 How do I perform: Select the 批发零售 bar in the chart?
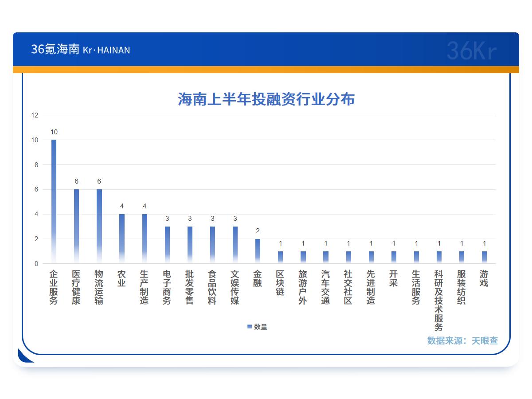coord(190,245)
